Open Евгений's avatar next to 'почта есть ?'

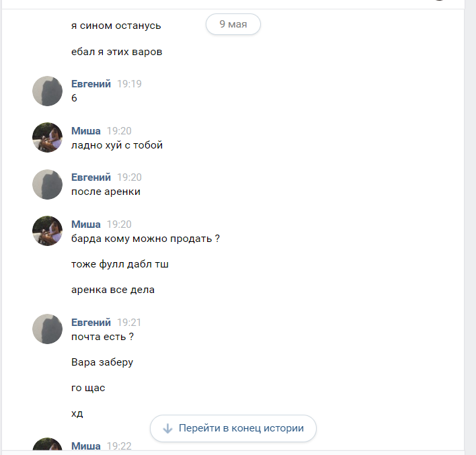click(47, 329)
